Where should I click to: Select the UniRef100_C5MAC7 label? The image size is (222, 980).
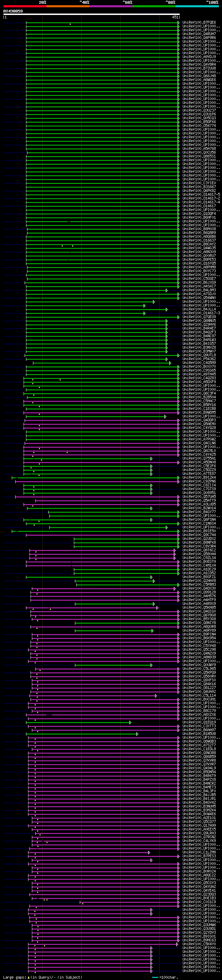(199, 401)
